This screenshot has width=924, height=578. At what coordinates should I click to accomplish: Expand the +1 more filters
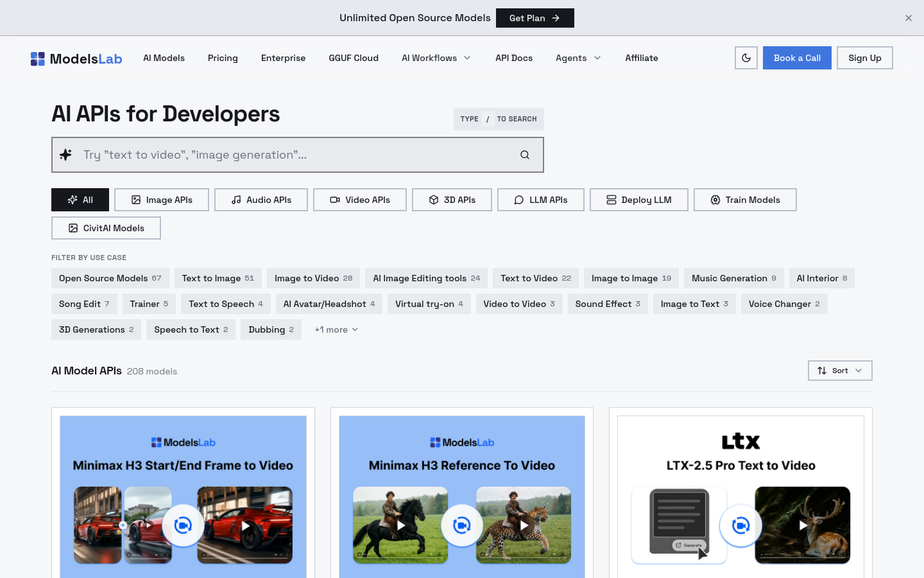(x=336, y=329)
